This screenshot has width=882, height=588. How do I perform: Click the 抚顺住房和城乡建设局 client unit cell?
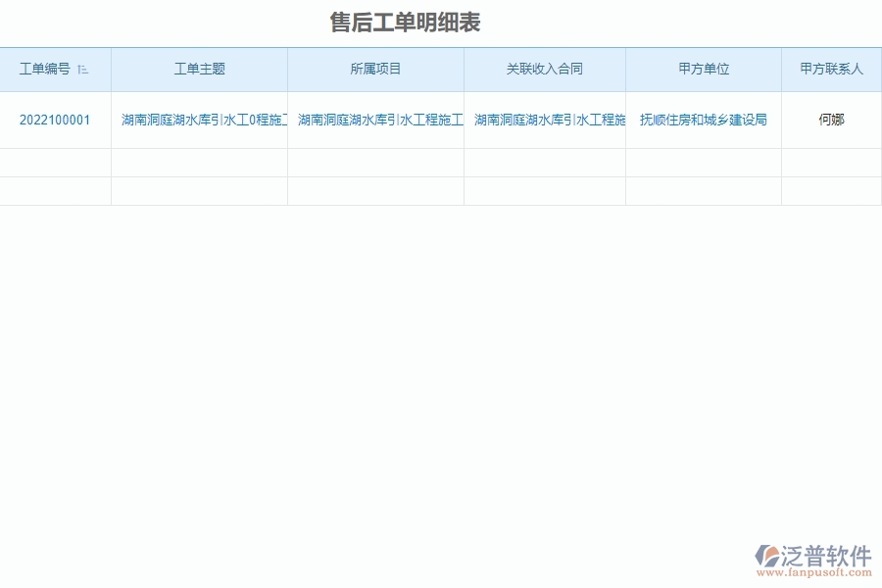tap(703, 120)
